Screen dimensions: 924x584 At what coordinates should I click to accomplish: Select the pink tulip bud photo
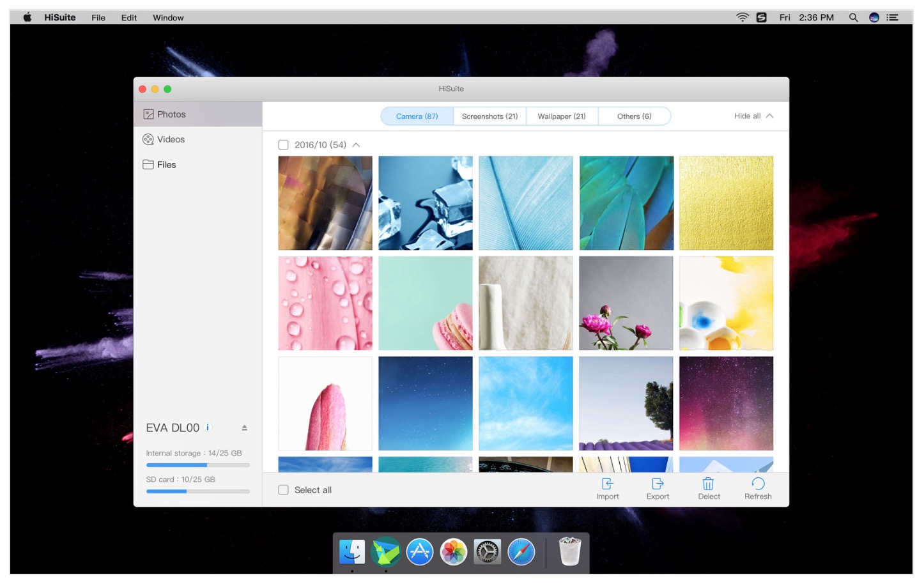click(x=325, y=403)
